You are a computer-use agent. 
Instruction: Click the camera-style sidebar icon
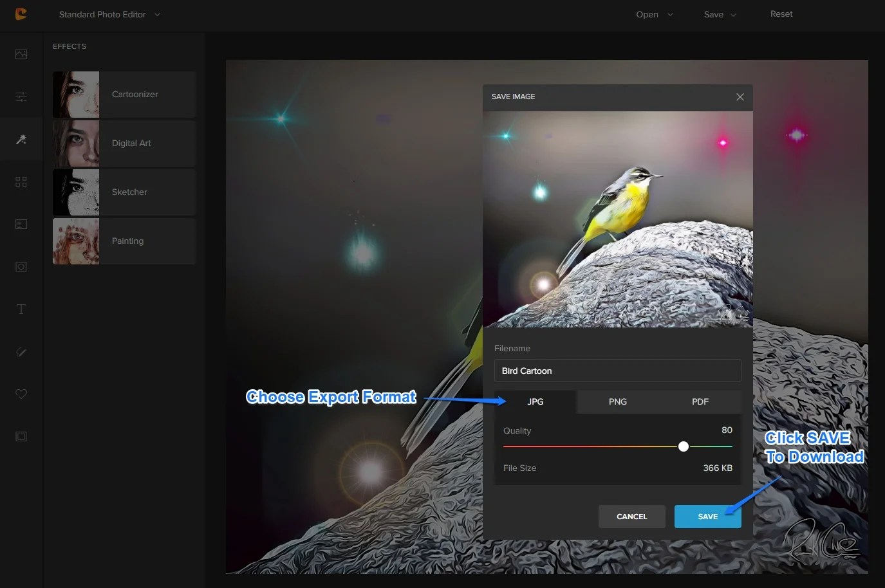(21, 266)
